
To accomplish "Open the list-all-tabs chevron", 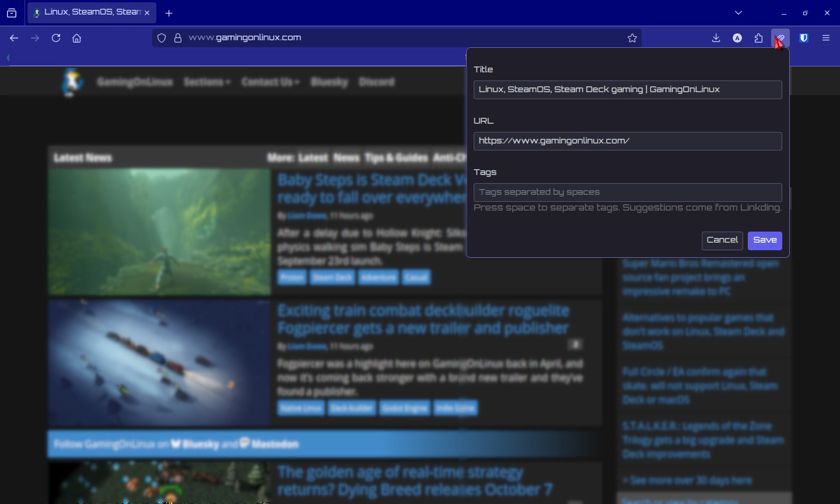I will 738,12.
